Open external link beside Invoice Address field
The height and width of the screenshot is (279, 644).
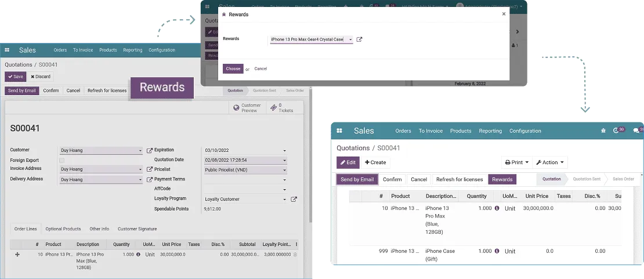(150, 169)
